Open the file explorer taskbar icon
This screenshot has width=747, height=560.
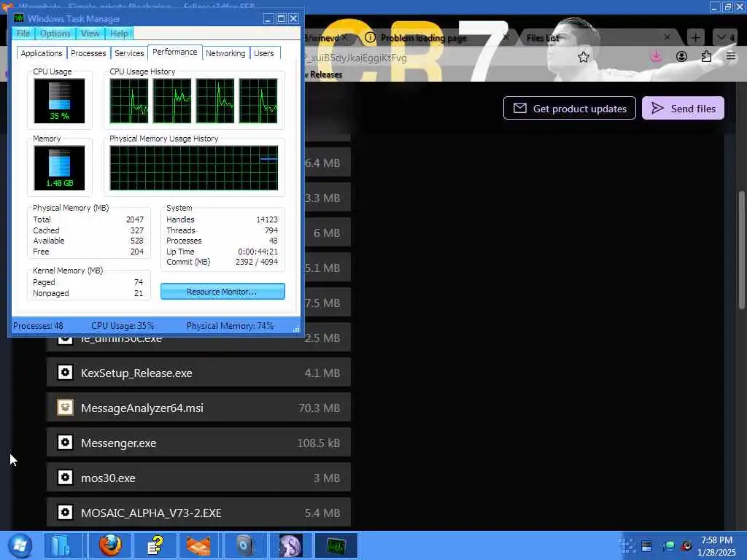click(x=63, y=545)
